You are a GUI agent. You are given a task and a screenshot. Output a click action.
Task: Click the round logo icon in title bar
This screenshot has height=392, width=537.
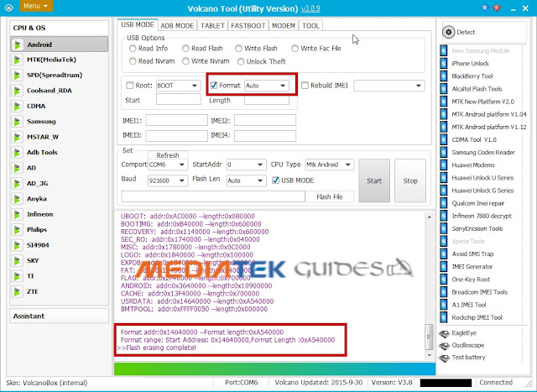(8, 8)
